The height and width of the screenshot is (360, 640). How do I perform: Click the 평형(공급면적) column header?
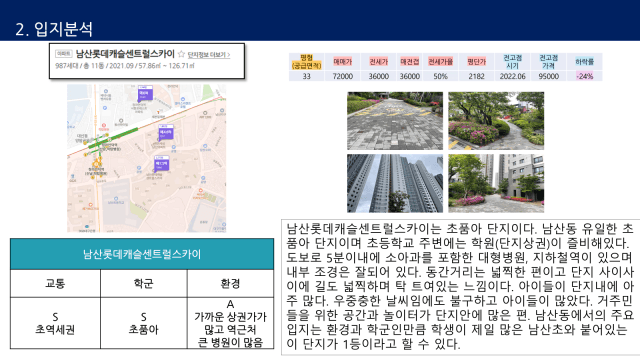point(307,62)
